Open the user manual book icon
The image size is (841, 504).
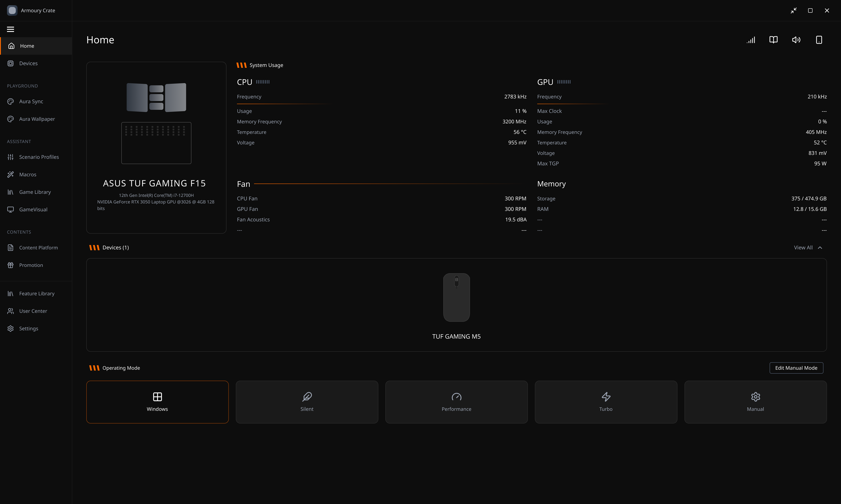[773, 40]
